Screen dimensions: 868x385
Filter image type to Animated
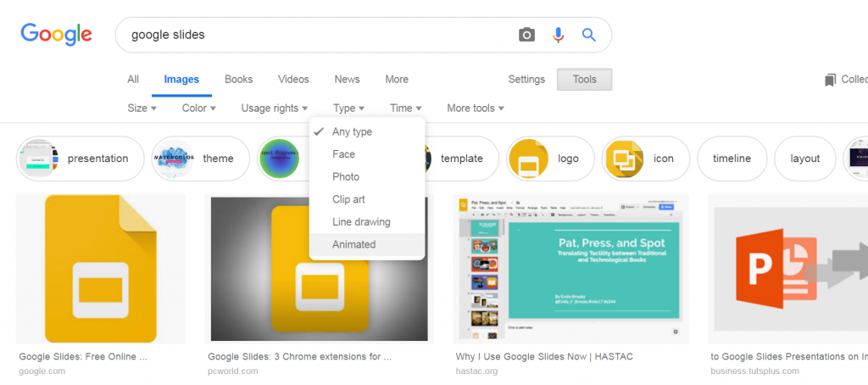353,244
